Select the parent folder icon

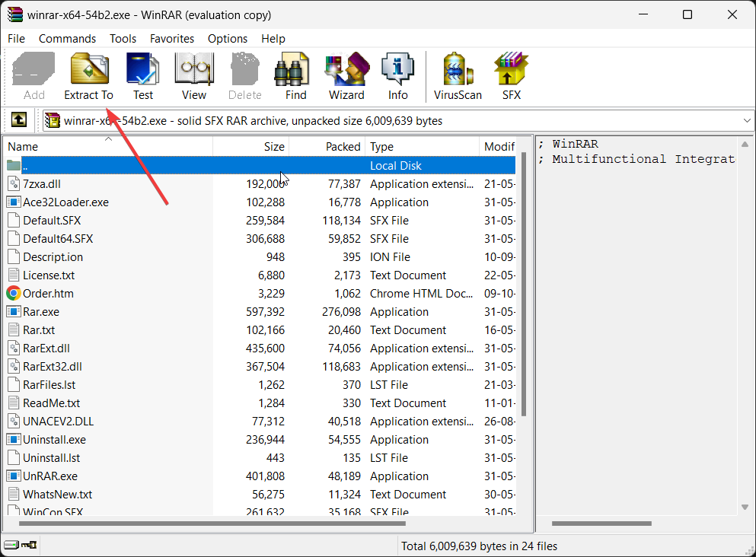point(14,165)
